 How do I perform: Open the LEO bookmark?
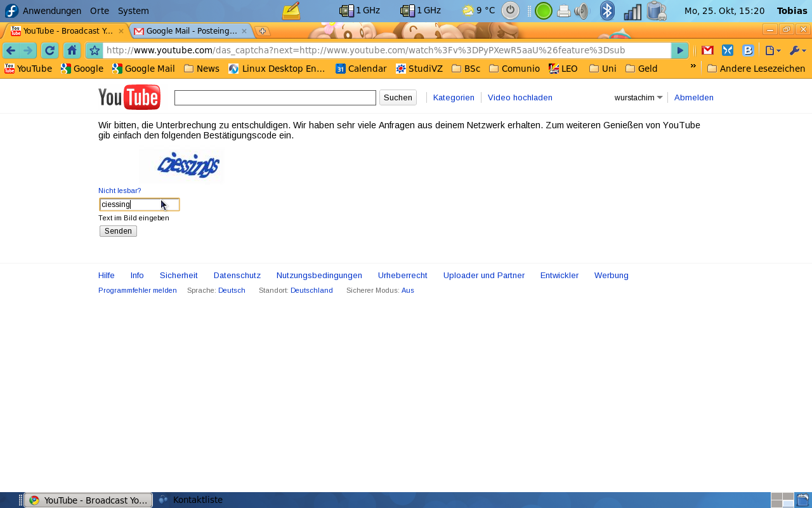[563, 69]
